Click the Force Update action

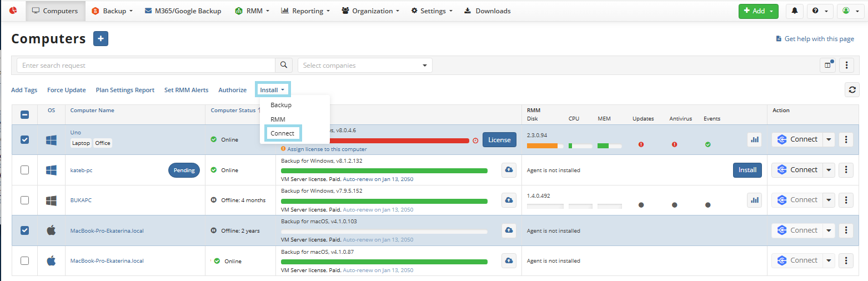click(x=67, y=90)
